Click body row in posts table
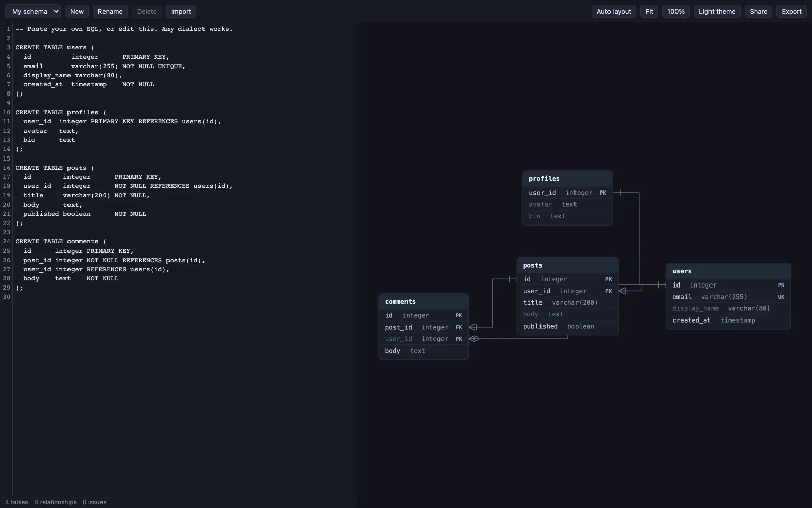The width and height of the screenshot is (812, 508). pos(567,314)
